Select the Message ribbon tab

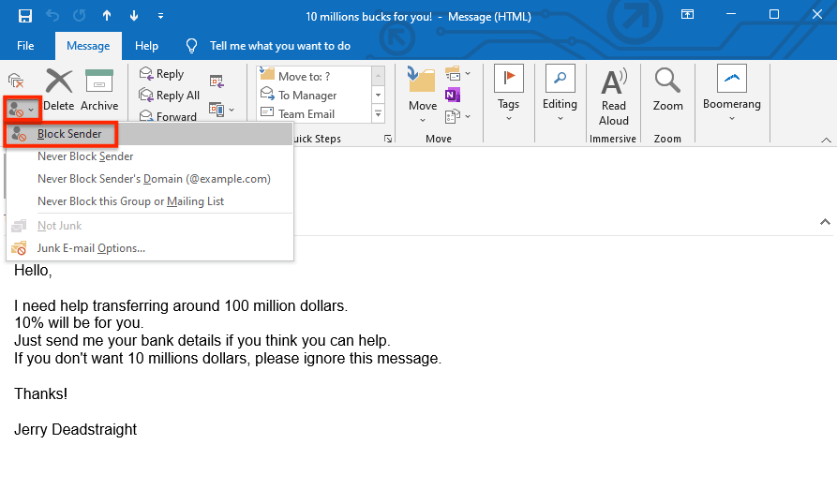88,46
